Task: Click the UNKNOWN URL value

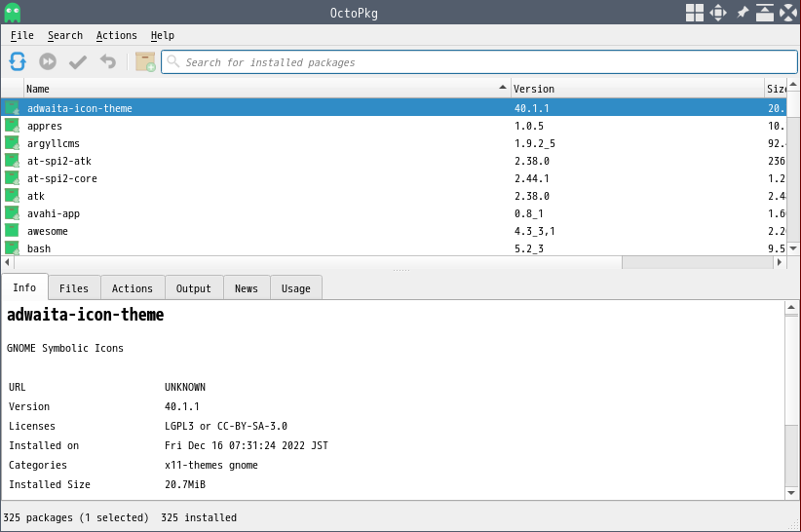Action: pyautogui.click(x=185, y=387)
